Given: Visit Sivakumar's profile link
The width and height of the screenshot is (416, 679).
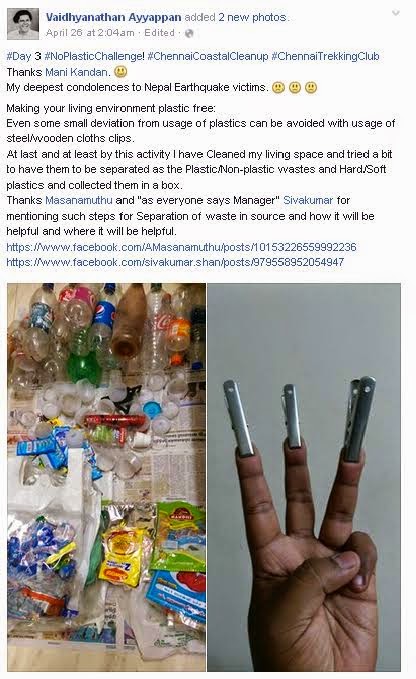Looking at the screenshot, I should (308, 200).
